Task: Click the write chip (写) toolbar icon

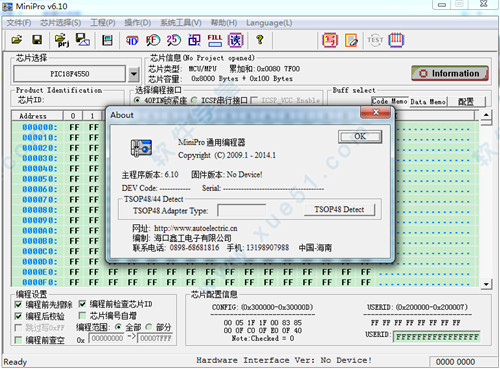Action: pos(330,40)
